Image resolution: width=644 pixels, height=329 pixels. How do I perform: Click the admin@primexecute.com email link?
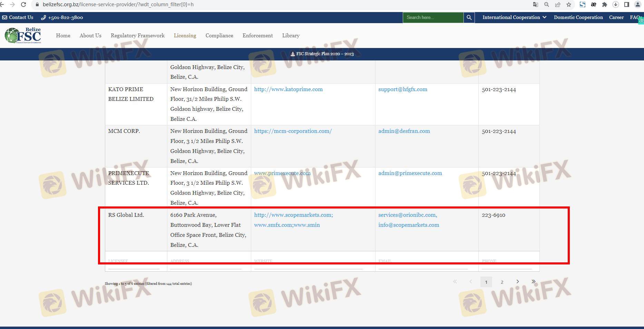tap(410, 173)
